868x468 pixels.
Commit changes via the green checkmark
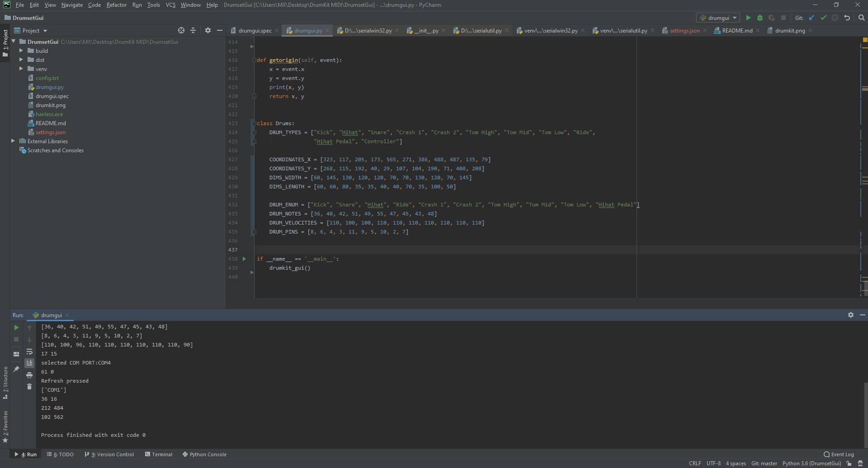(823, 18)
